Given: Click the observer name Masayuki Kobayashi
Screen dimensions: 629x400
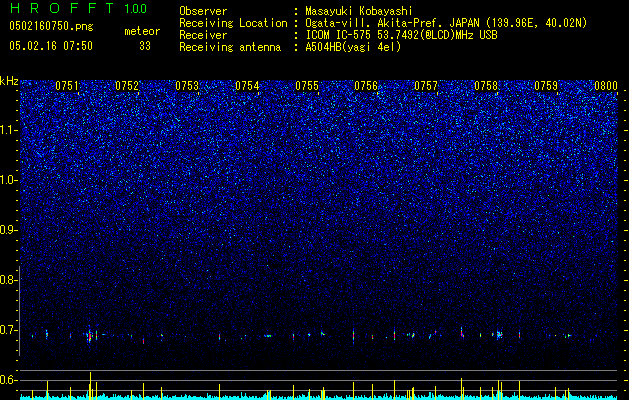Looking at the screenshot, I should coord(359,11).
